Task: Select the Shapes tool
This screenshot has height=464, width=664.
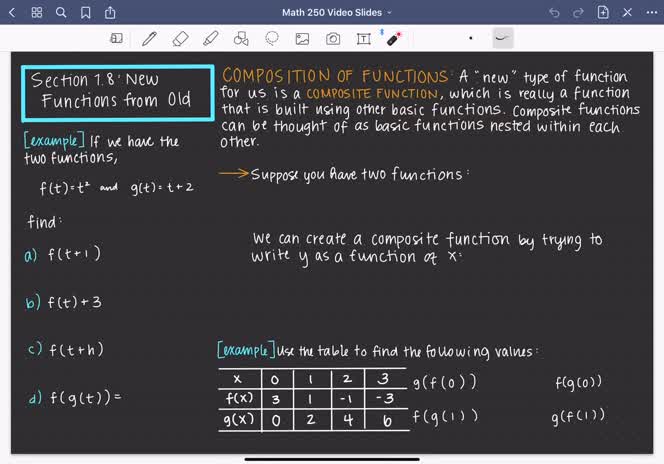Action: click(241, 39)
